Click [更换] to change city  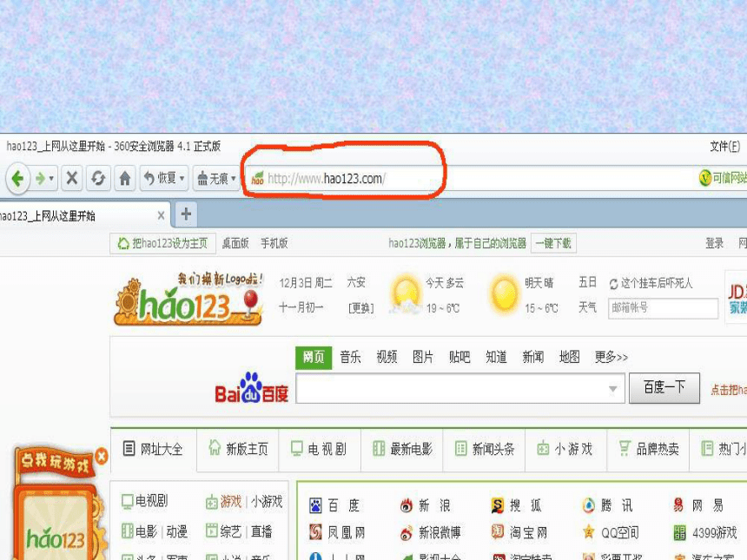[x=360, y=308]
